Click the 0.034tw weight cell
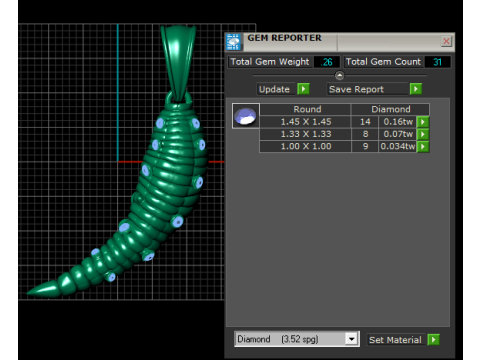Screen dimensions: 480x360 click(x=398, y=146)
